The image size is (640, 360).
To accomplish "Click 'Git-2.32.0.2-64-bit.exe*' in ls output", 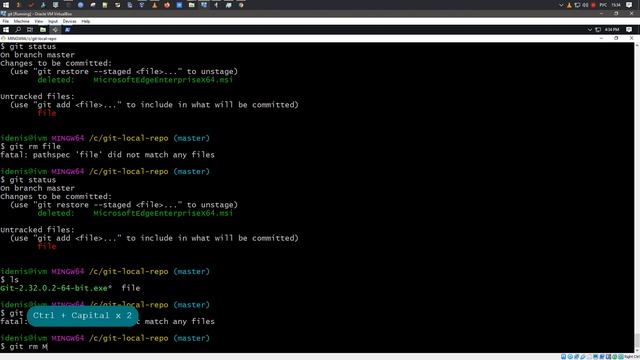I will tap(56, 288).
